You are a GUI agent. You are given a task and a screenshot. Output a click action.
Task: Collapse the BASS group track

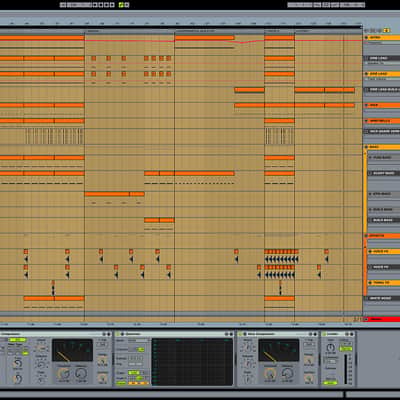pyautogui.click(x=366, y=147)
